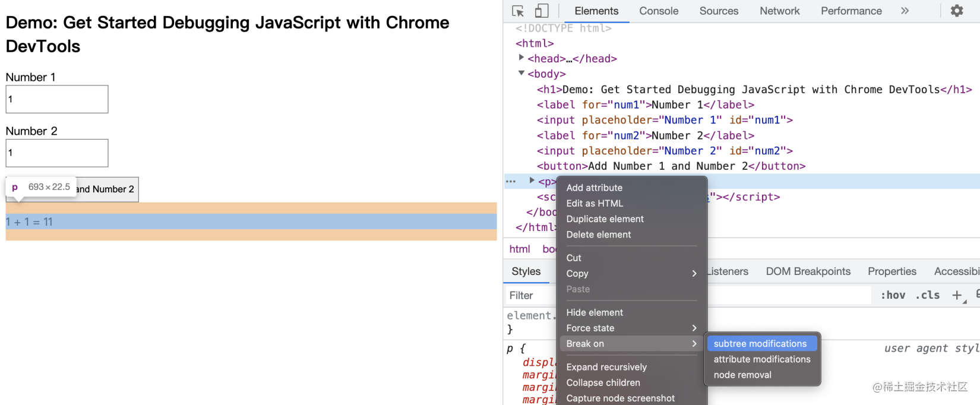The height and width of the screenshot is (405, 980).
Task: Open DevTools settings gear
Action: pyautogui.click(x=957, y=11)
